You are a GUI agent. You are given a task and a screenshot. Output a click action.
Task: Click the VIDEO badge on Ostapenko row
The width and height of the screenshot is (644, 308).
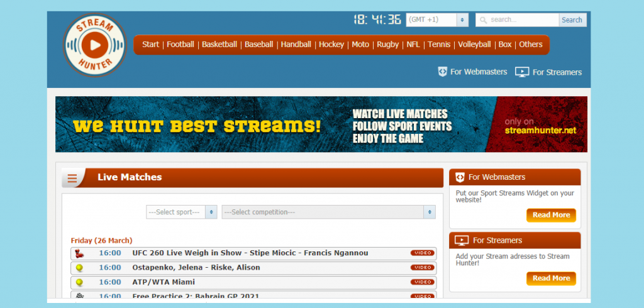pos(422,267)
